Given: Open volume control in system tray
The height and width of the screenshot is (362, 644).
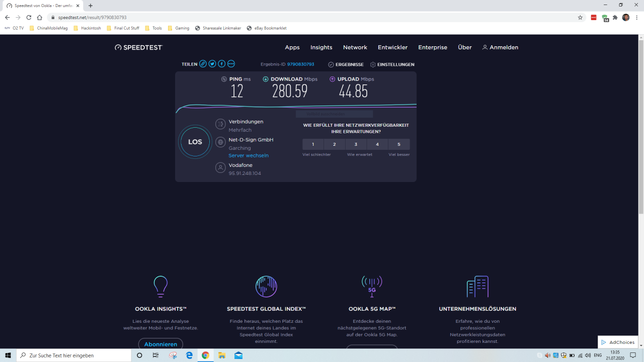Looking at the screenshot, I should point(588,355).
